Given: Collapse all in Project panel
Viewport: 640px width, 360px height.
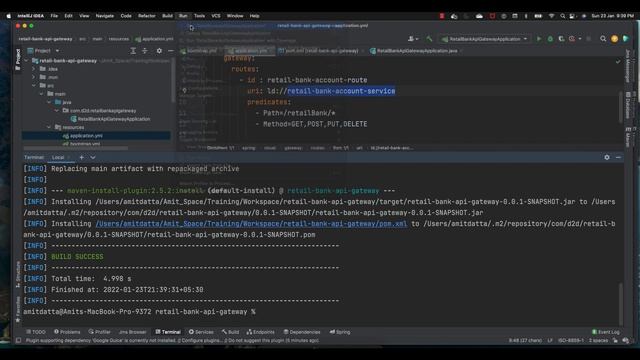Looking at the screenshot, I should (145, 51).
